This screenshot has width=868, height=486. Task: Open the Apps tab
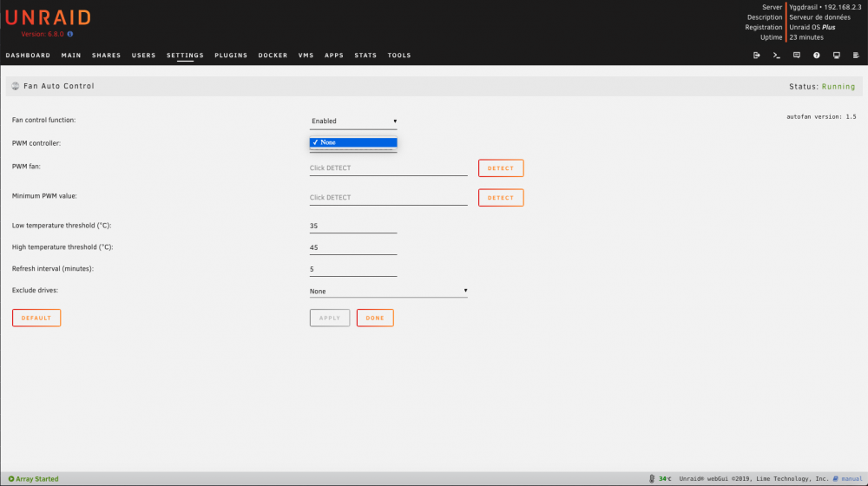[x=334, y=56]
